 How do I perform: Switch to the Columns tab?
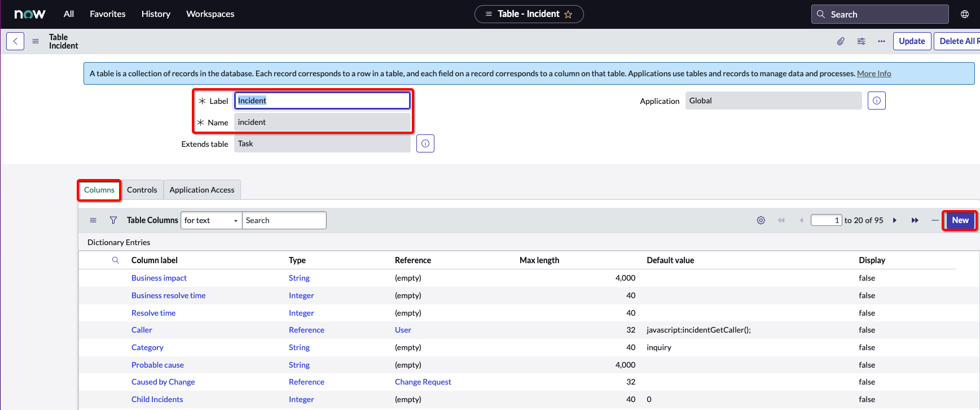(x=99, y=190)
